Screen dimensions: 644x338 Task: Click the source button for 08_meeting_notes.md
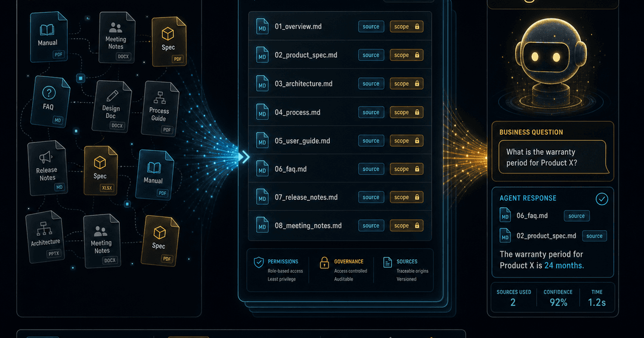point(371,225)
